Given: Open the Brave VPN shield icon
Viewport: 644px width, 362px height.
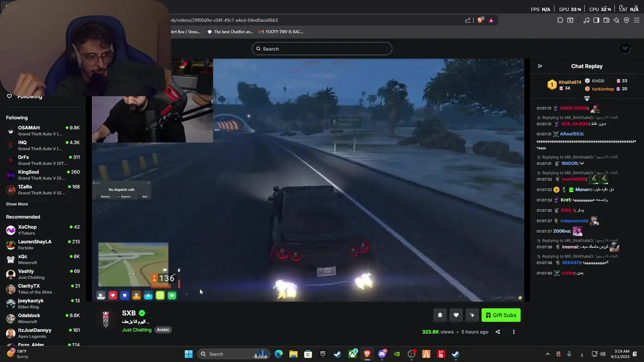Looking at the screenshot, I should tap(626, 20).
